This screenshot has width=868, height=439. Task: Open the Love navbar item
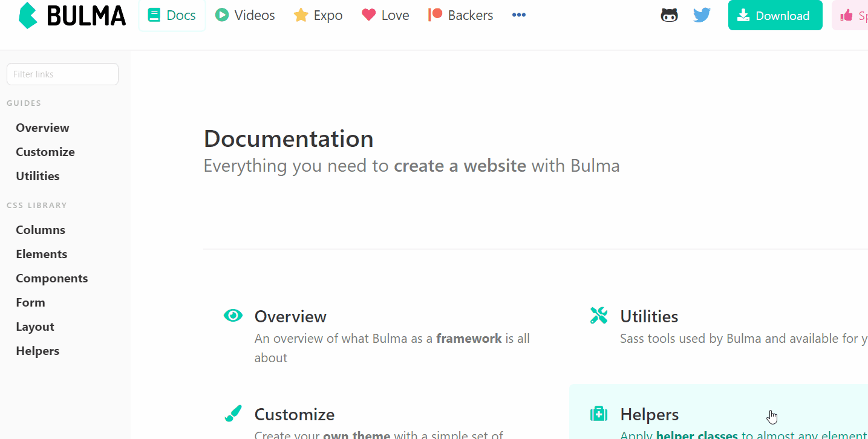(385, 16)
